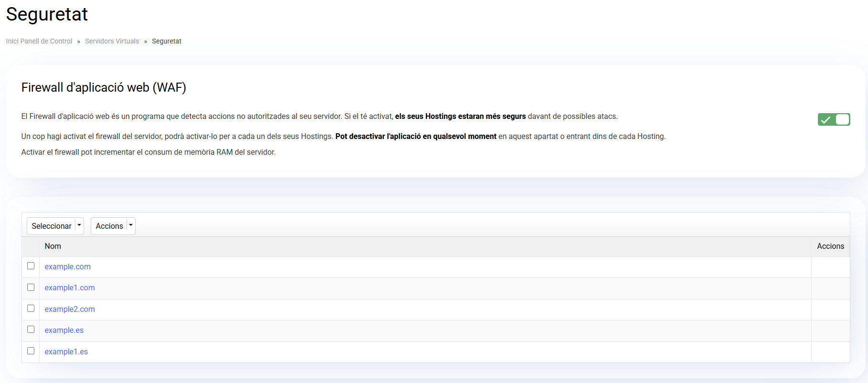The height and width of the screenshot is (383, 868).
Task: Open the example.com hosting link
Action: [x=67, y=266]
